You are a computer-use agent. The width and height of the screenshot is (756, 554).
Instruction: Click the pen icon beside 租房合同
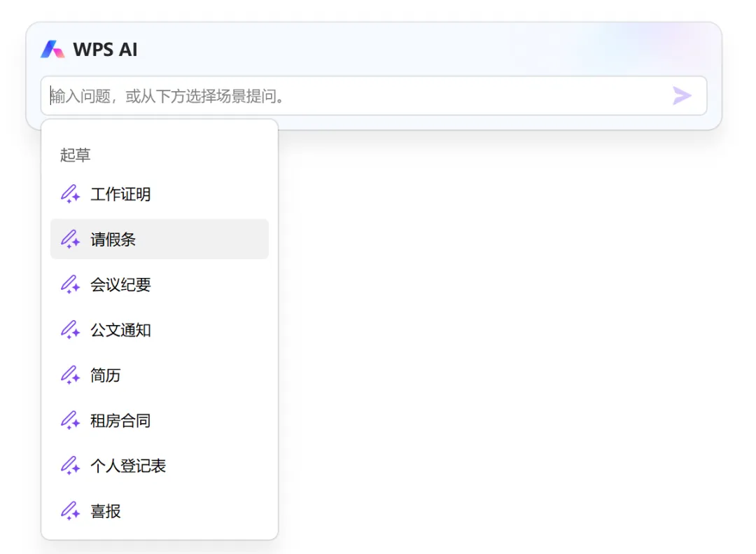click(70, 420)
